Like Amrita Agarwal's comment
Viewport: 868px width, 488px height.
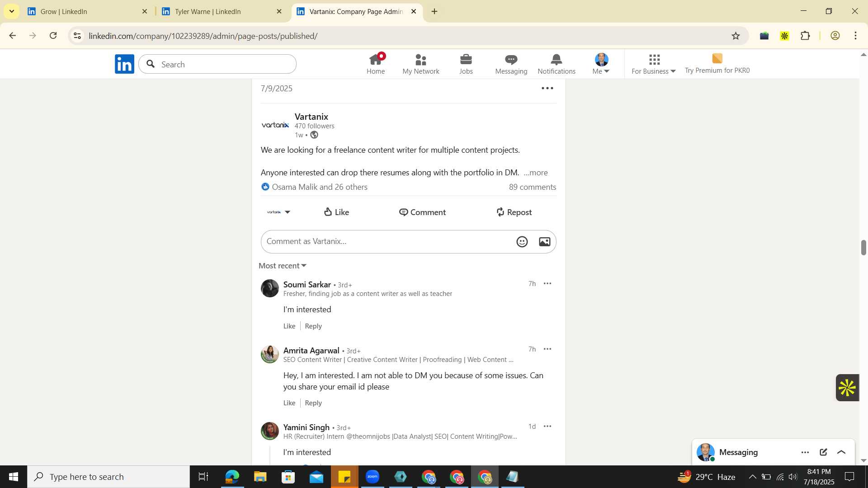pos(289,403)
